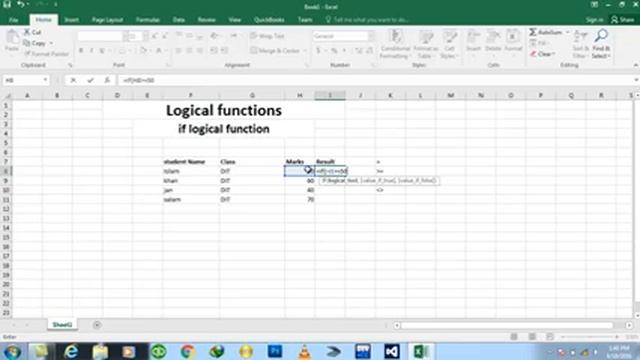
Task: Click the Fill Color bucket icon
Action: click(x=143, y=51)
